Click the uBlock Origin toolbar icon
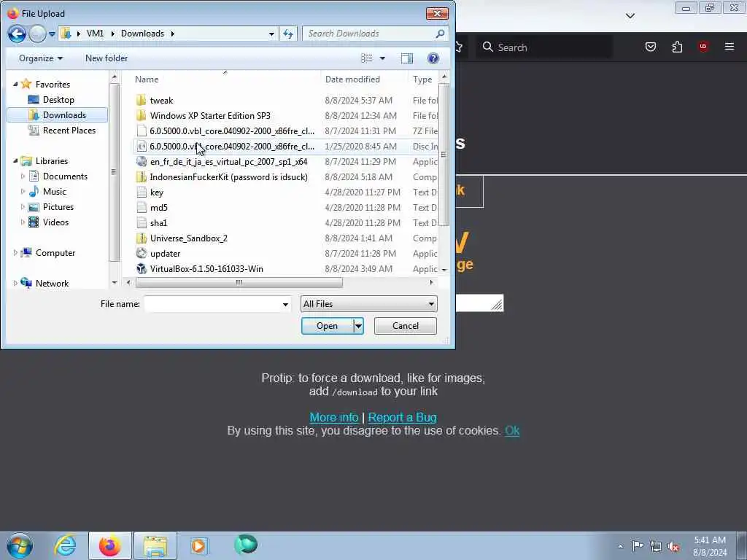 point(703,47)
